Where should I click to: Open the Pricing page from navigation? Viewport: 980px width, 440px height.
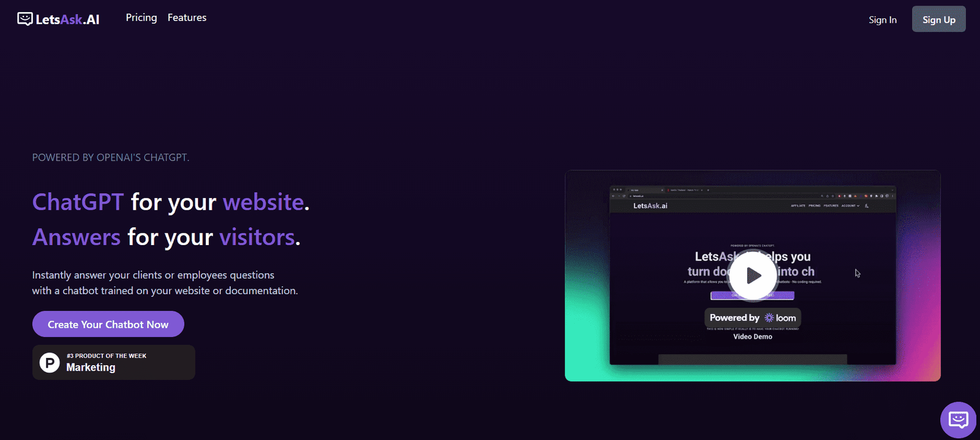pos(141,18)
